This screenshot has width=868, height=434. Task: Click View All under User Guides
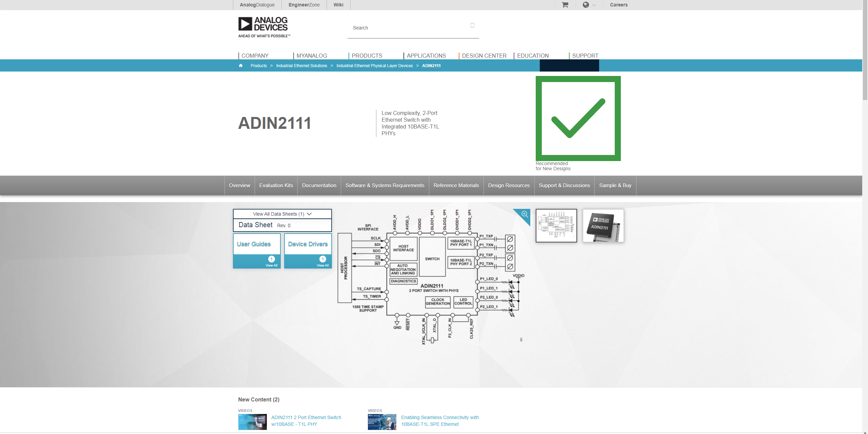(271, 265)
